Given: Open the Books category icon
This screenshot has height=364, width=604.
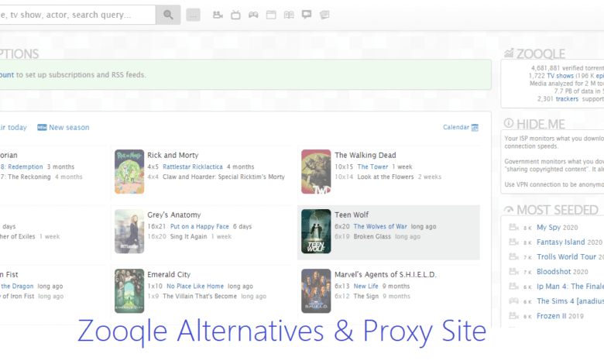Looking at the screenshot, I should point(289,15).
